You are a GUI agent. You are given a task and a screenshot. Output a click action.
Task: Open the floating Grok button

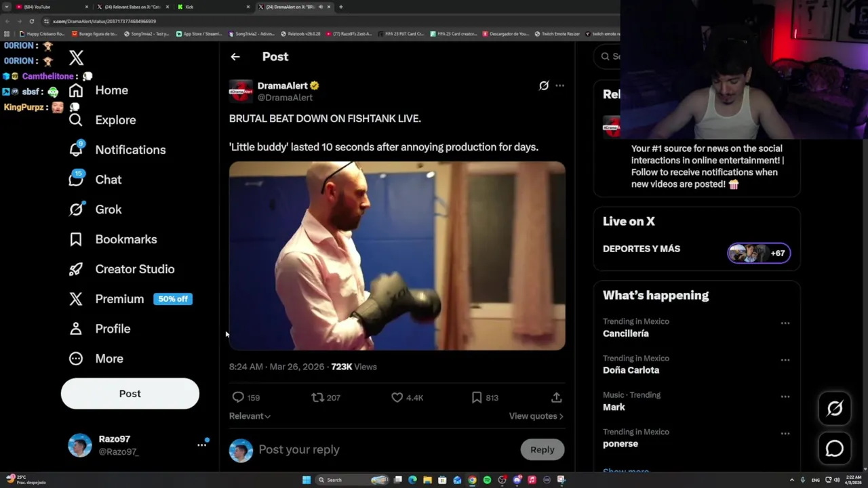[x=835, y=408]
